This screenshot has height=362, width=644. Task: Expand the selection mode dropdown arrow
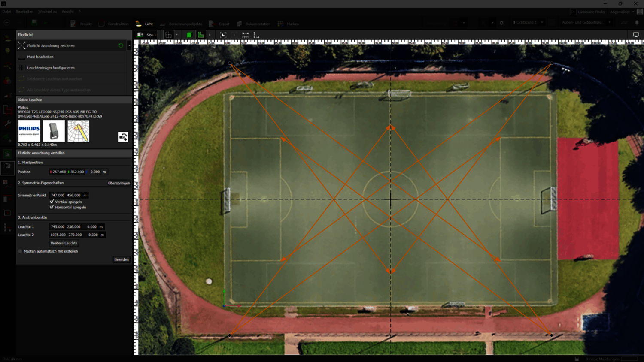pos(176,35)
